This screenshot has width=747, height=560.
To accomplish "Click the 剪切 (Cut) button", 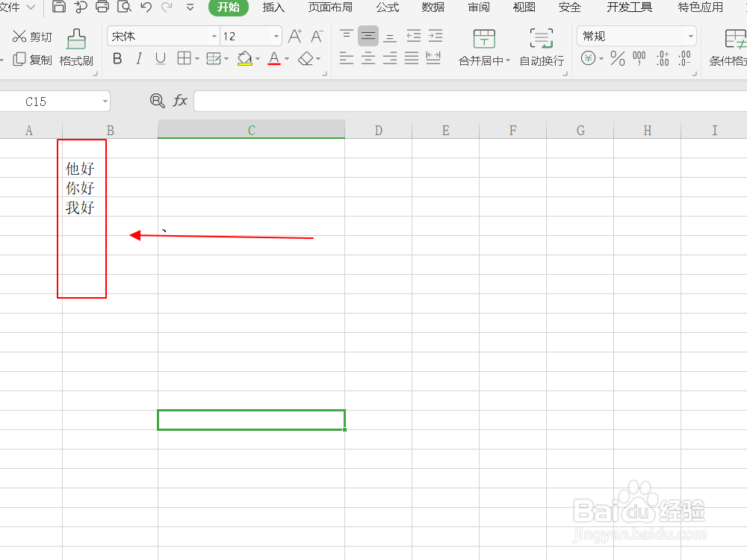I will pyautogui.click(x=32, y=37).
